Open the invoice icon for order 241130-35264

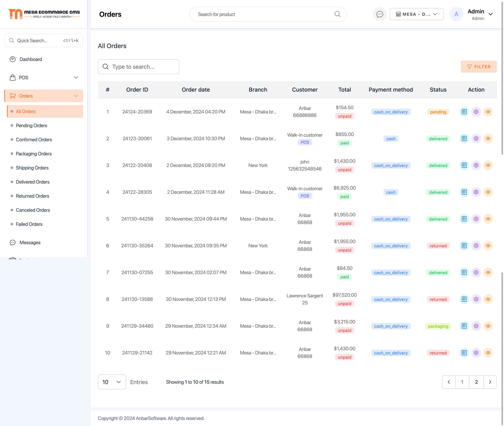coord(464,246)
